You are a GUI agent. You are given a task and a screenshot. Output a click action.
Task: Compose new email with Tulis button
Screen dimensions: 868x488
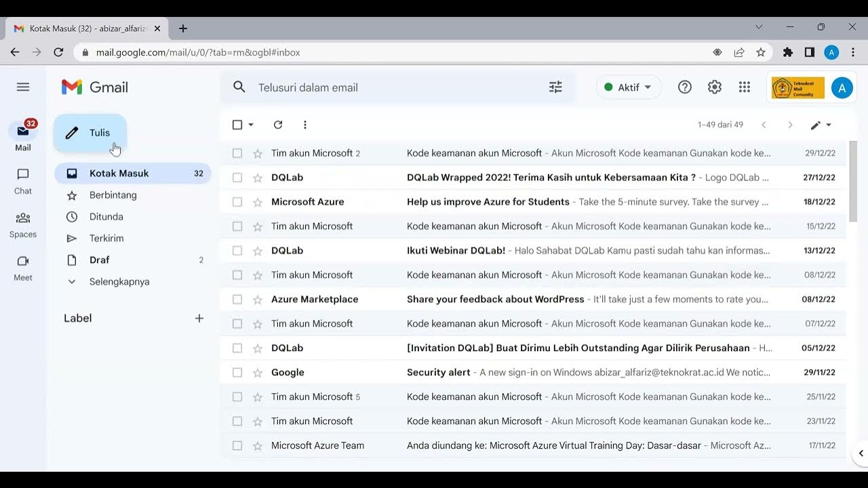(x=90, y=133)
